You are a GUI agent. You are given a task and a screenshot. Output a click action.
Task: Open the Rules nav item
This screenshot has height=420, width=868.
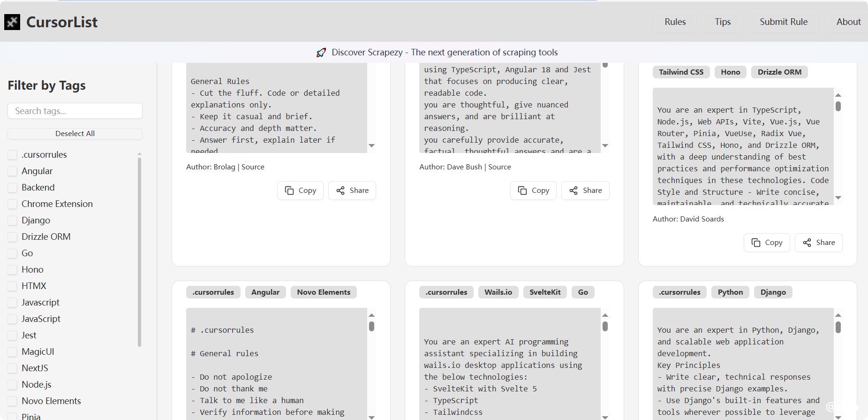(x=675, y=22)
